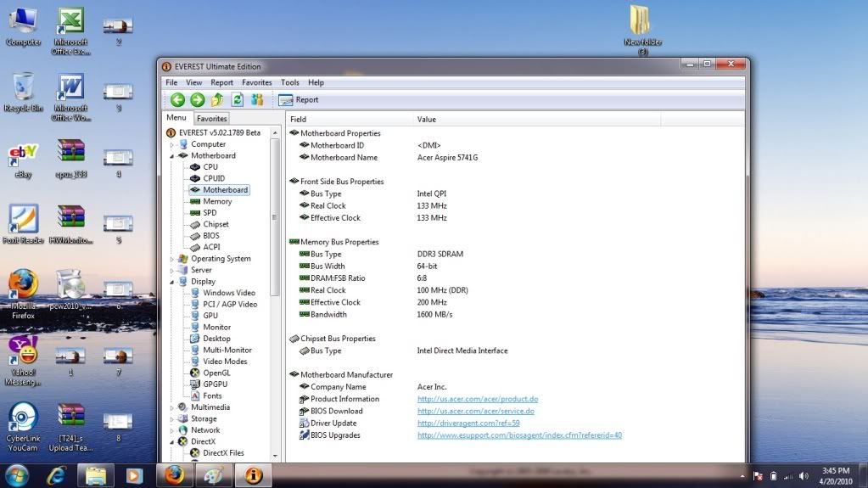Viewport: 868px width, 488px height.
Task: Open the Report toolbar button
Action: pyautogui.click(x=299, y=99)
